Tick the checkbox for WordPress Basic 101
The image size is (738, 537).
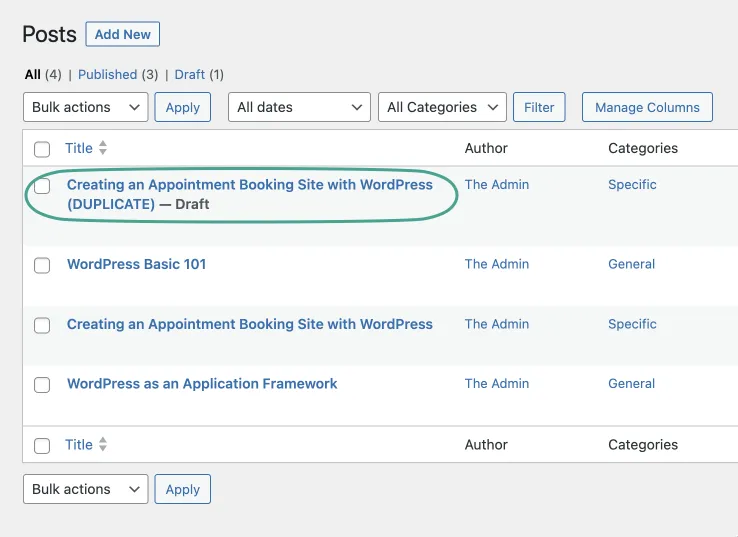coord(42,265)
